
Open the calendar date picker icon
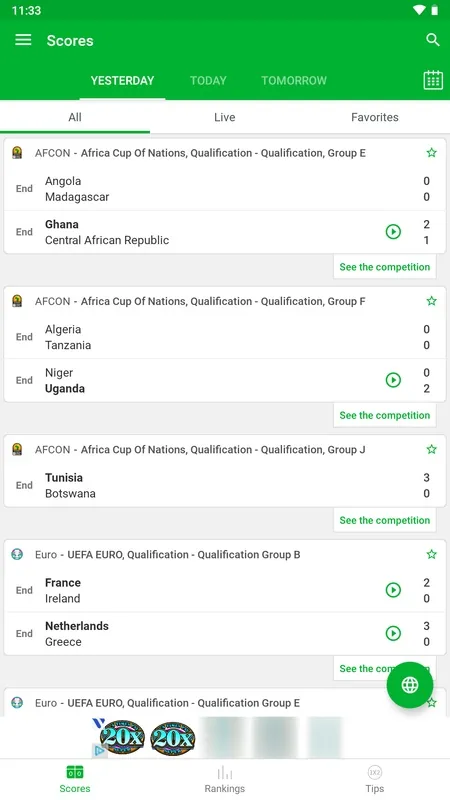coord(433,80)
